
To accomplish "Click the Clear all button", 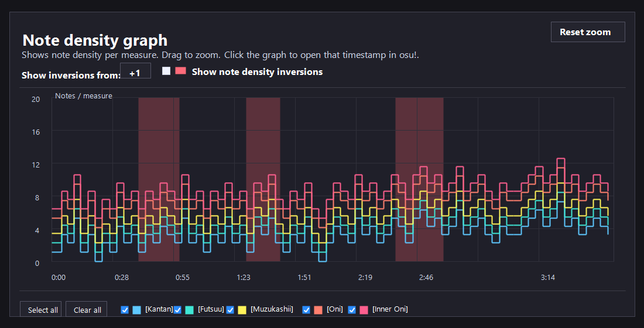I will 86,310.
